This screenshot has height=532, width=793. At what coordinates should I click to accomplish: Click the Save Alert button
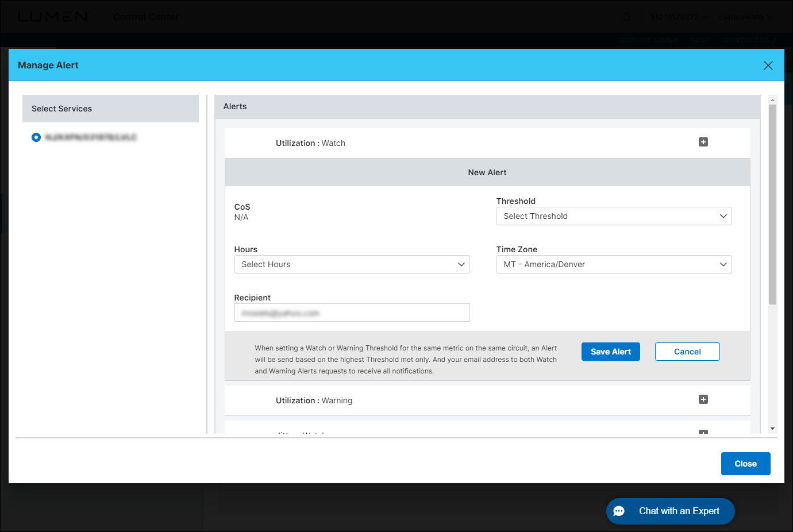pyautogui.click(x=611, y=352)
